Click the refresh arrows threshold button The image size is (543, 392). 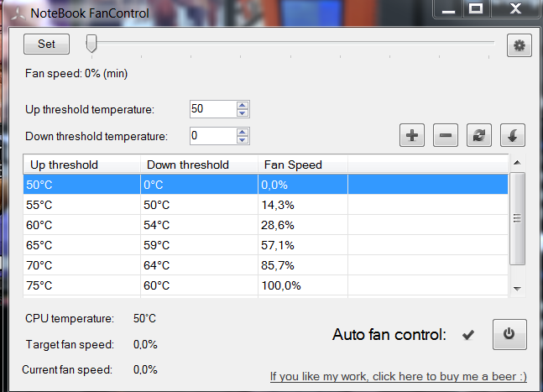479,135
